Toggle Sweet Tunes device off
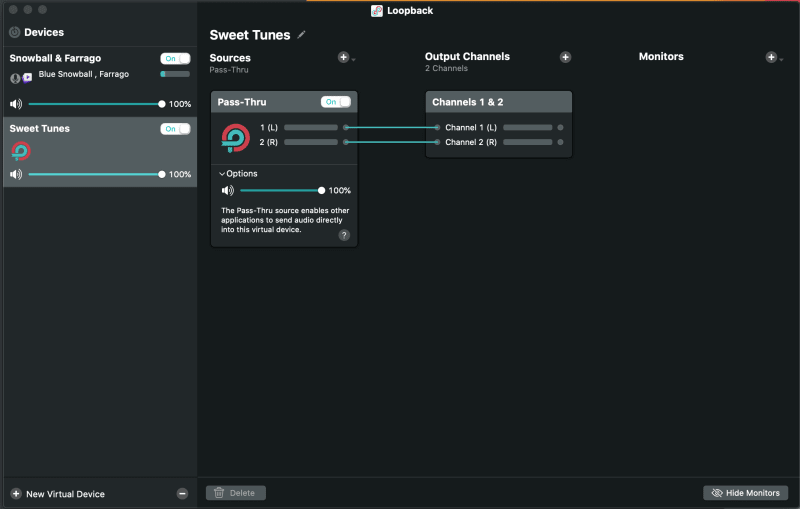 click(176, 129)
